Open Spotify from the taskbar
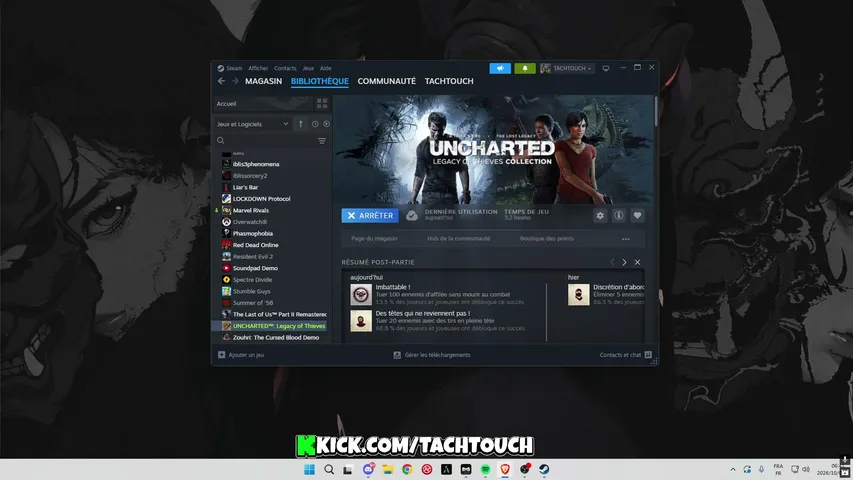 pos(485,469)
